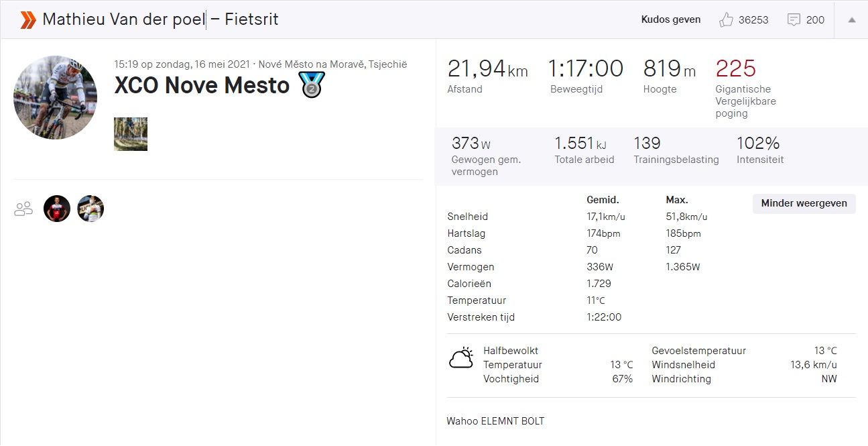Viewport: 868px width, 446px height.
Task: Click the silver medal emoji beside the title
Action: [x=312, y=84]
